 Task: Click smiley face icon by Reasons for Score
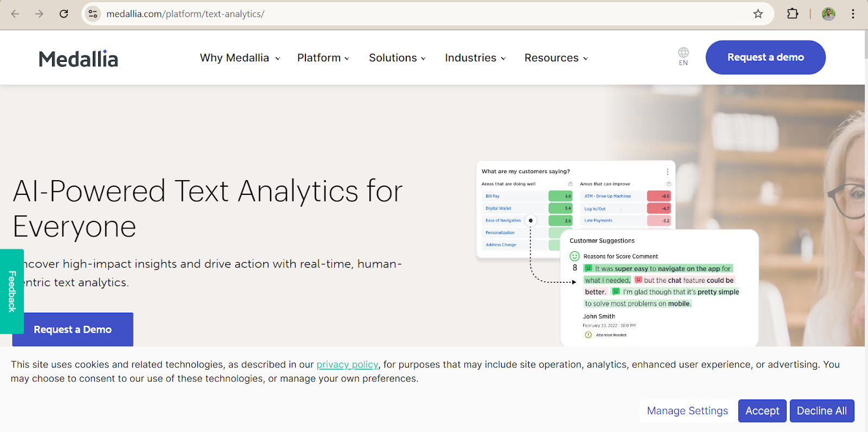pyautogui.click(x=575, y=256)
